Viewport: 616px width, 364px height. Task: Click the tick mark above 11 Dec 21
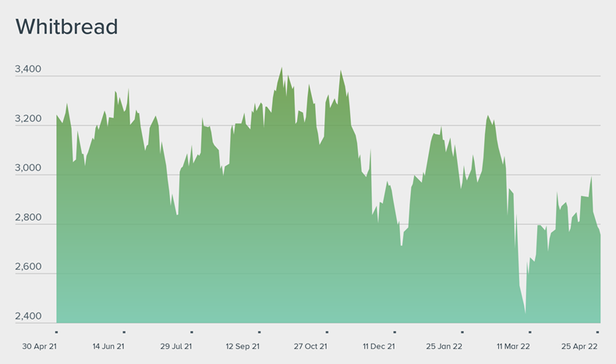(395, 331)
